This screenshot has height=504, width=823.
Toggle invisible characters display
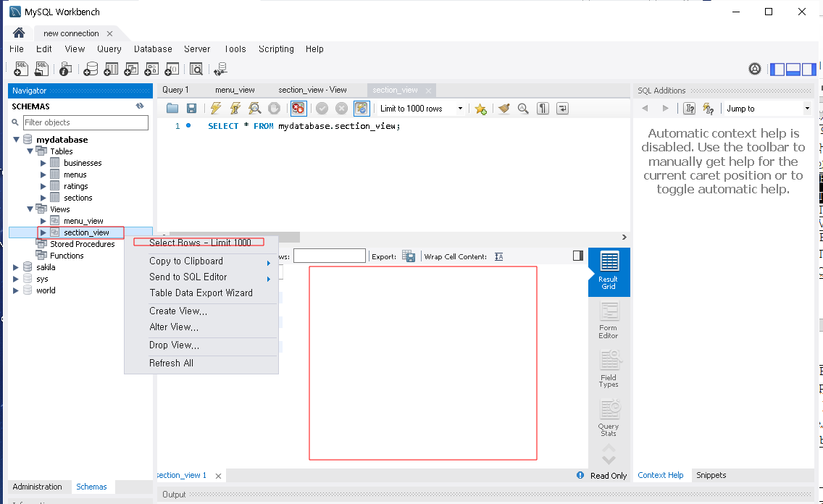(x=543, y=109)
